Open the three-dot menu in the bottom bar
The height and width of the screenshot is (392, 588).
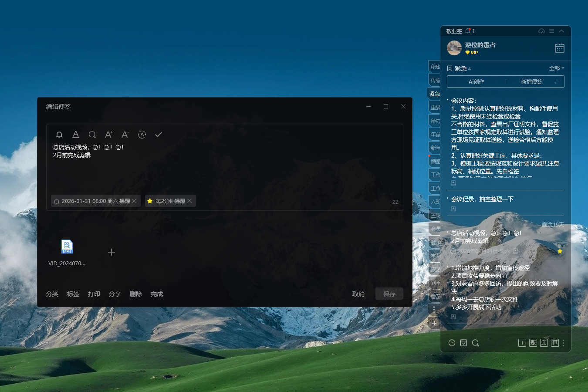tap(563, 343)
